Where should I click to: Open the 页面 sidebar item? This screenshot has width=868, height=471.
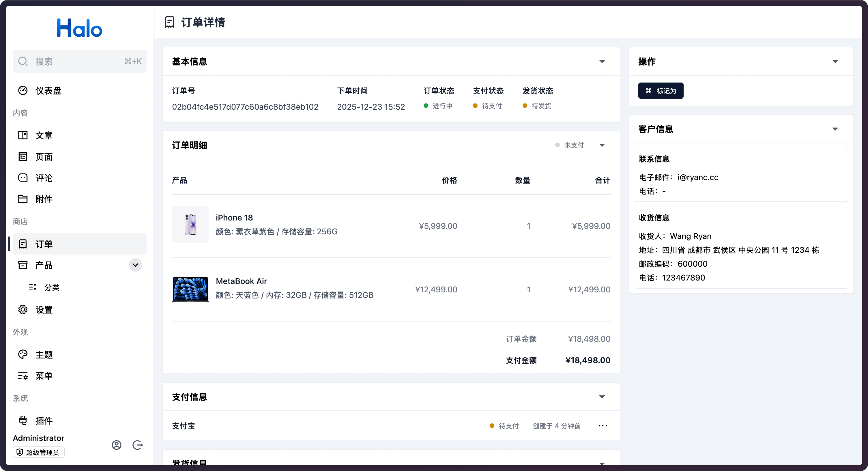[x=44, y=157]
